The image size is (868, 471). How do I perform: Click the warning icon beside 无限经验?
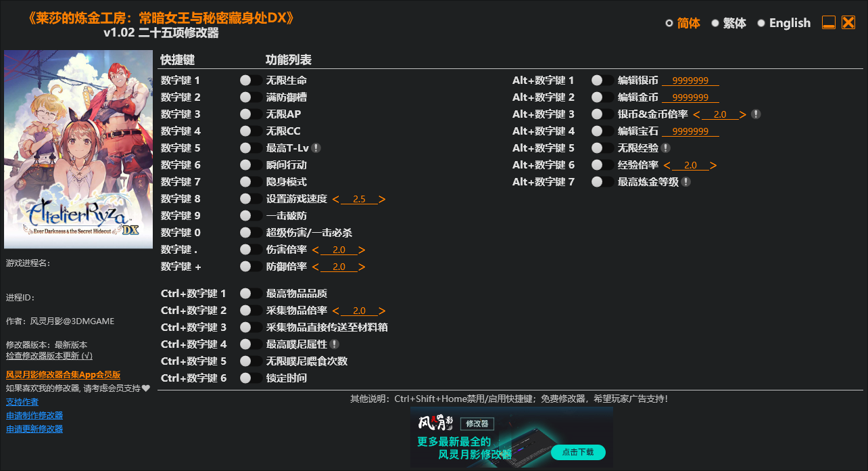pos(666,148)
